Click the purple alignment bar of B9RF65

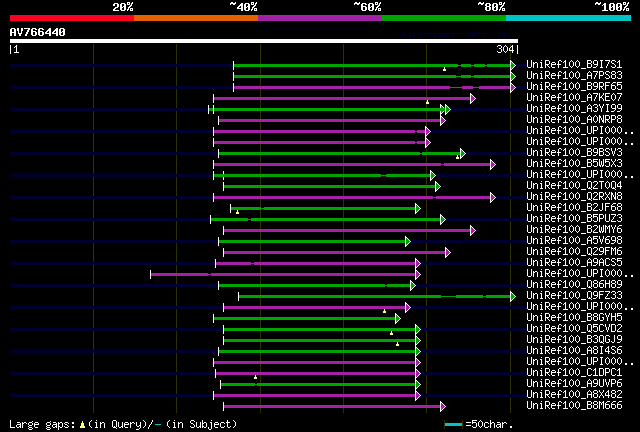tap(372, 87)
